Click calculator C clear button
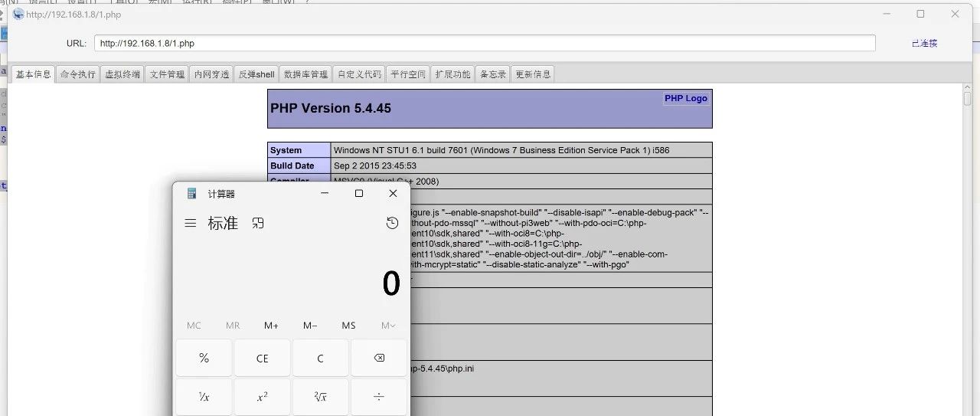This screenshot has width=980, height=416. click(x=321, y=358)
